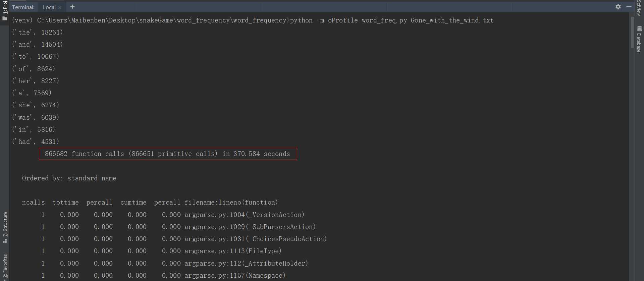Click the ('her', 8227) output line
644x281 pixels.
[x=36, y=81]
